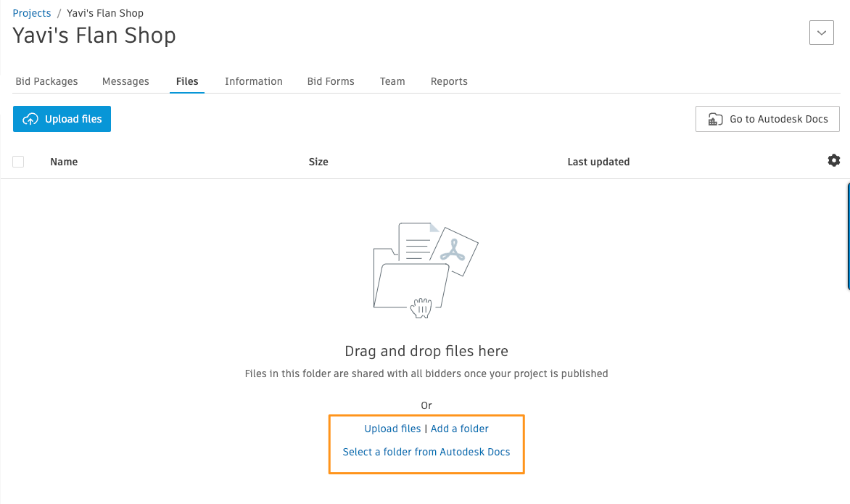View the Reports tab

coord(449,81)
